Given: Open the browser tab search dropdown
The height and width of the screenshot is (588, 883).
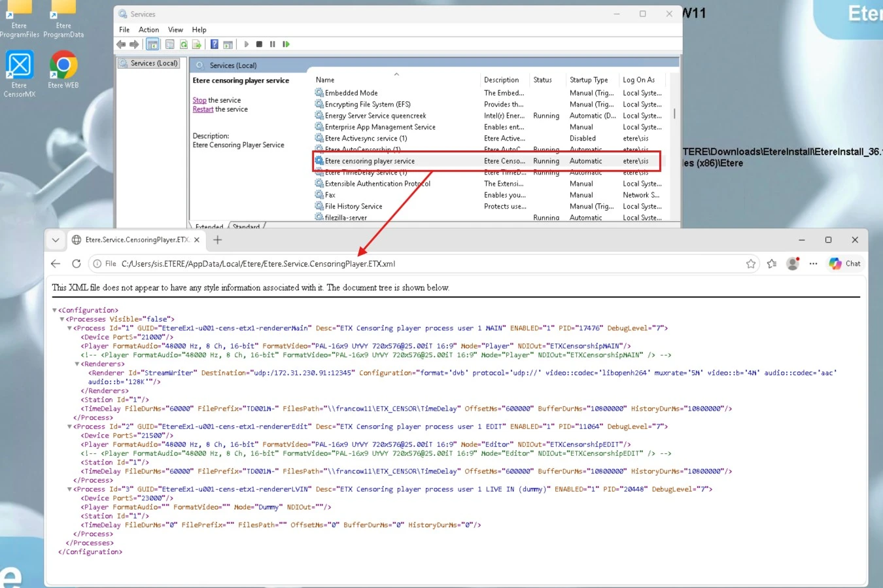Looking at the screenshot, I should coord(56,240).
